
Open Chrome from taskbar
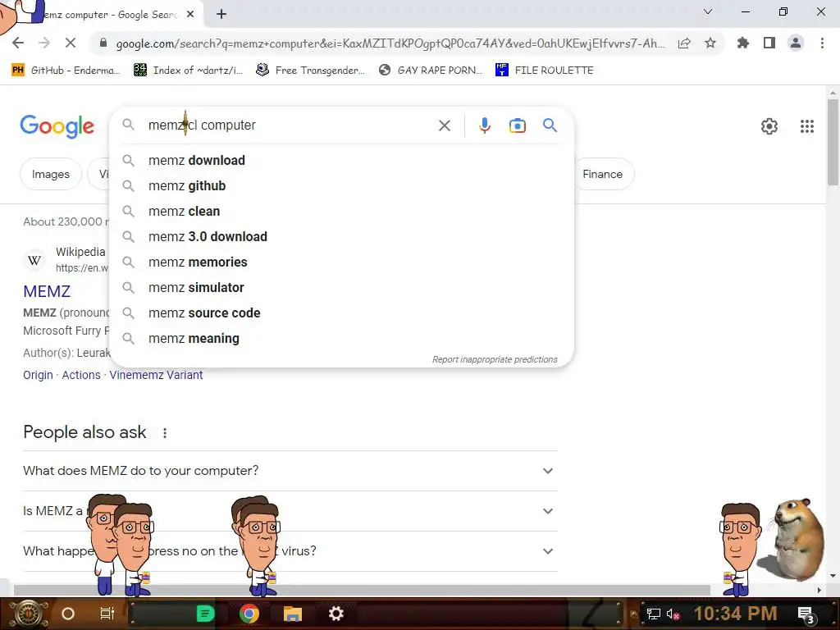249,614
